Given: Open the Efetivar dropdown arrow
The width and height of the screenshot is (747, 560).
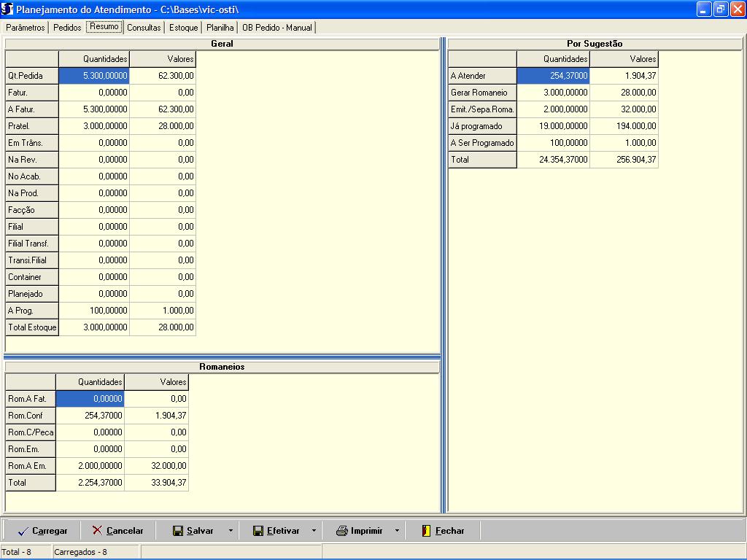Looking at the screenshot, I should [x=314, y=531].
